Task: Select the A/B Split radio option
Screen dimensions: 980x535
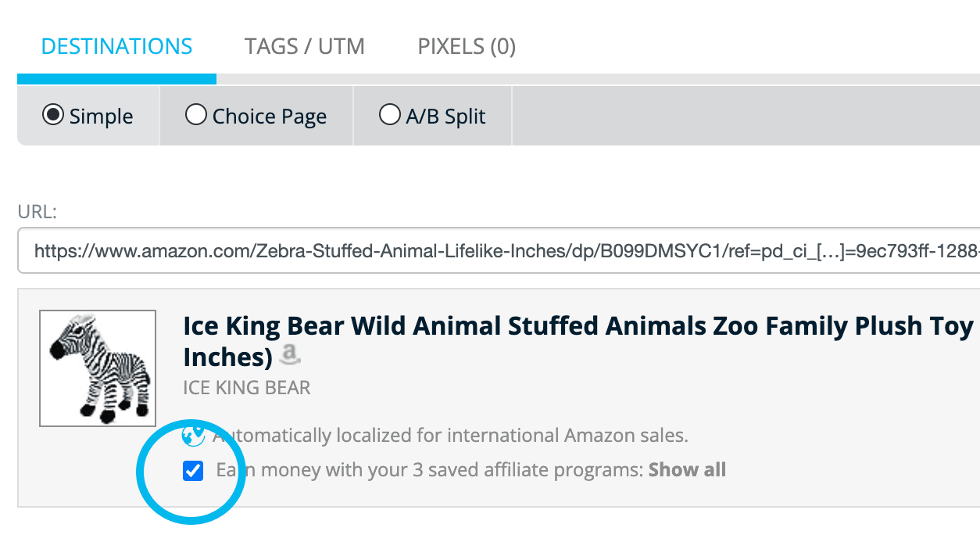Action: coord(389,116)
